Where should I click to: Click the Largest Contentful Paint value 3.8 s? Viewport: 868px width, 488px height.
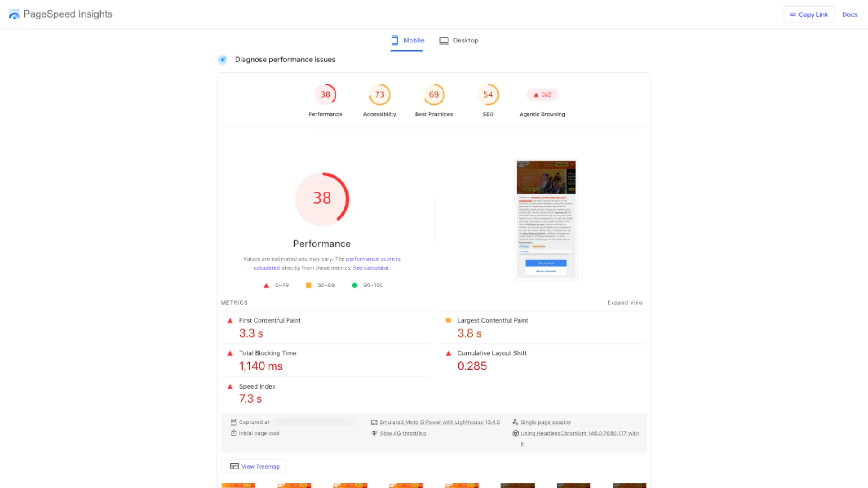[469, 333]
